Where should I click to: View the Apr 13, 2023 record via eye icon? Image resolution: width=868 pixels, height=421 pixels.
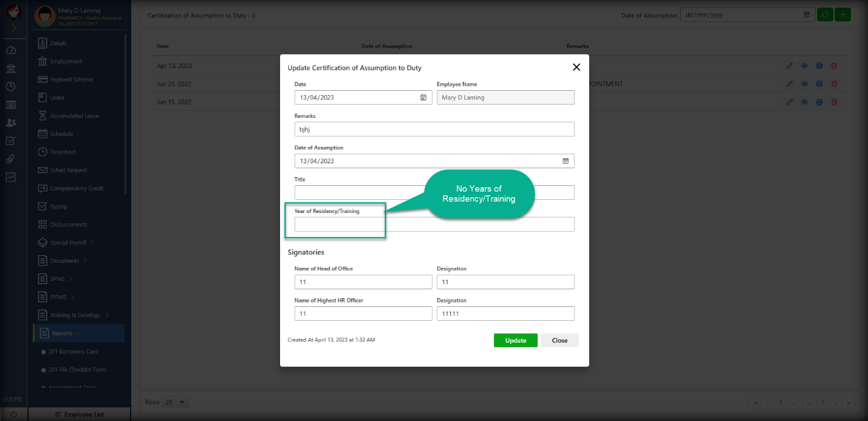pyautogui.click(x=804, y=66)
